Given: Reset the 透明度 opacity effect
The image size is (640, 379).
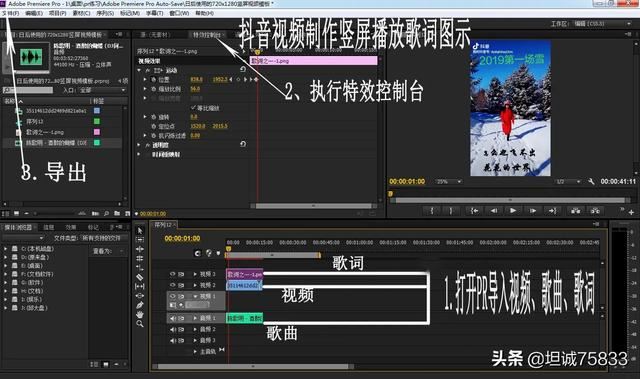Looking at the screenshot, I should pos(243,144).
